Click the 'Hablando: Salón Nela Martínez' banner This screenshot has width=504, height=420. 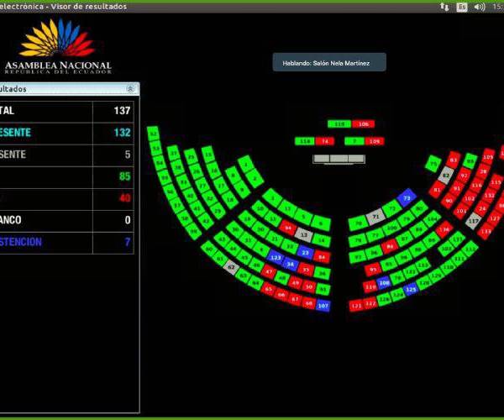coord(329,62)
